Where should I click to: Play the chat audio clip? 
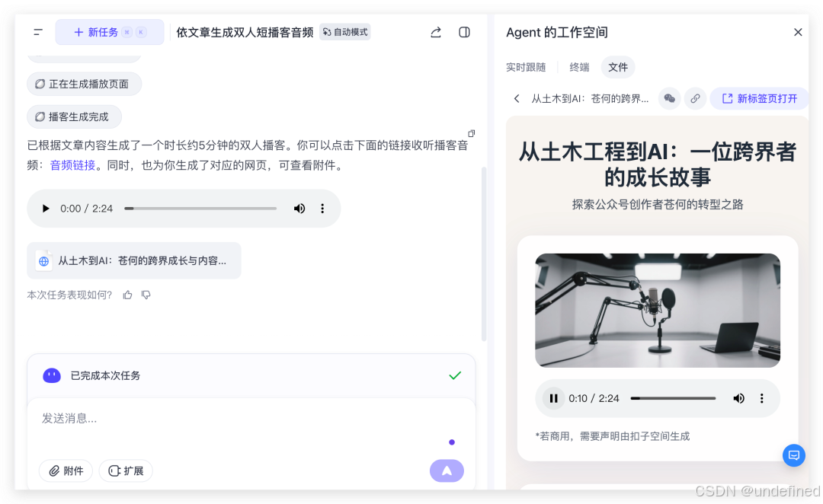(46, 209)
